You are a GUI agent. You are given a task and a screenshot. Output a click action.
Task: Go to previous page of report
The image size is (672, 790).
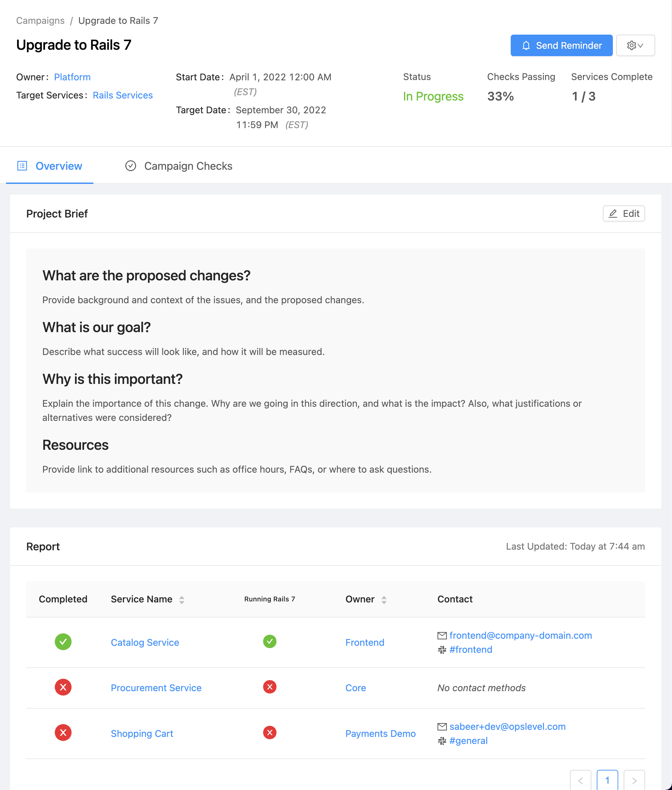[x=580, y=781]
